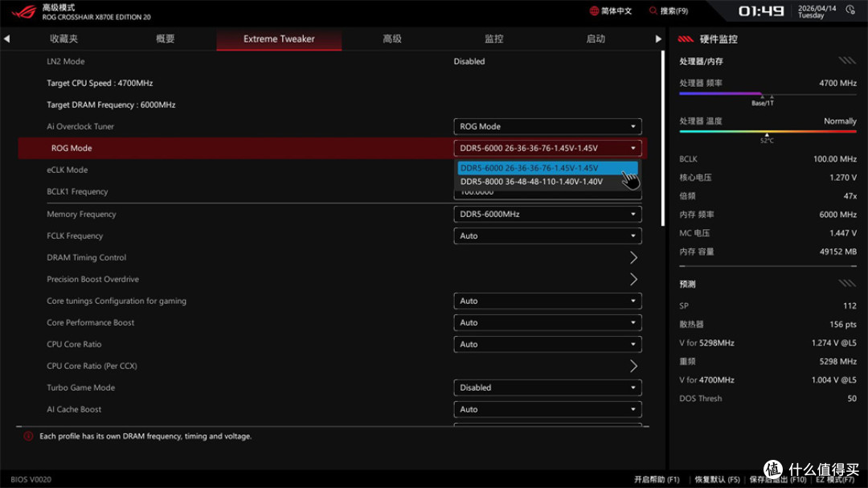
Task: Open the ROG Mode profile dropdown
Action: (x=547, y=148)
